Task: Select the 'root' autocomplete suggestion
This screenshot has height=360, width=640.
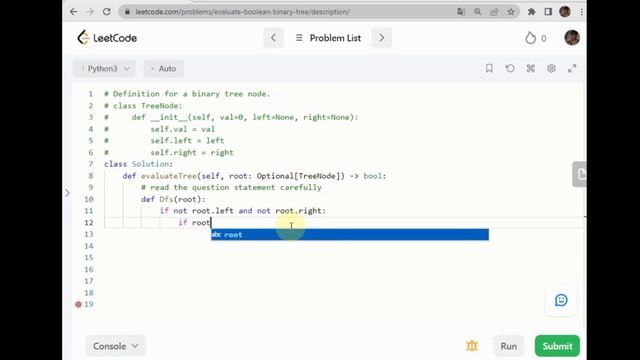Action: [350, 235]
